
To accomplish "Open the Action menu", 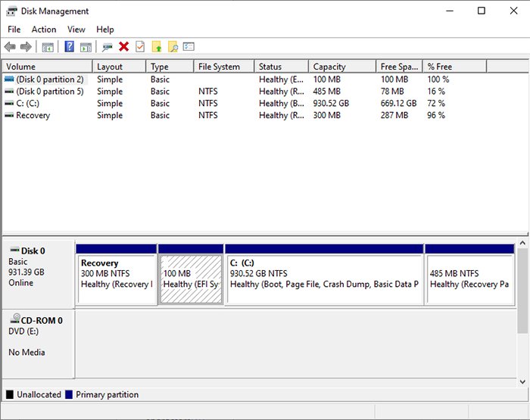I will (x=44, y=30).
